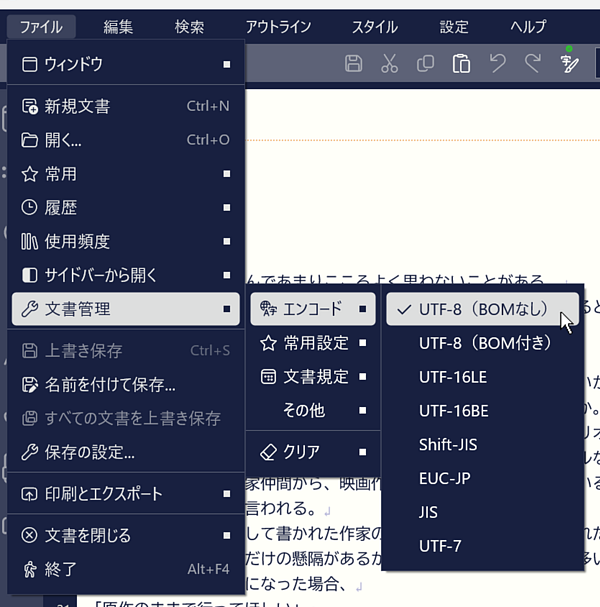This screenshot has height=607, width=600.
Task: Expand the 文書規定 submenu
Action: coord(314,377)
